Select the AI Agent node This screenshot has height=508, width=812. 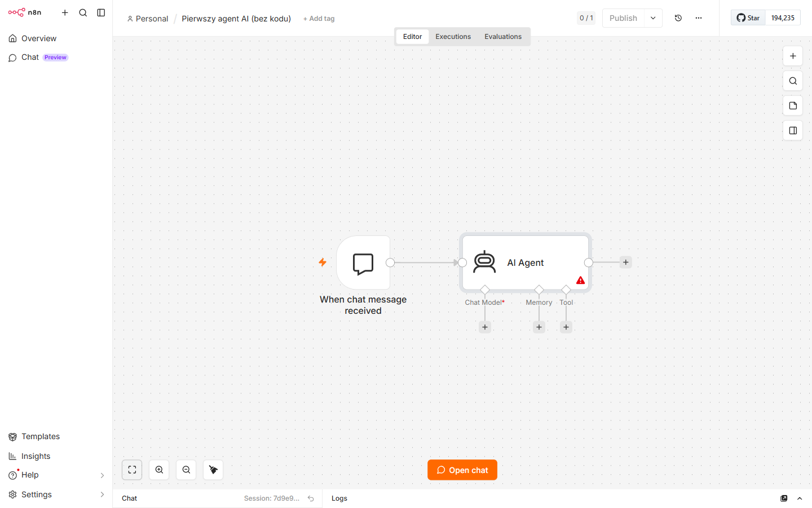point(526,262)
